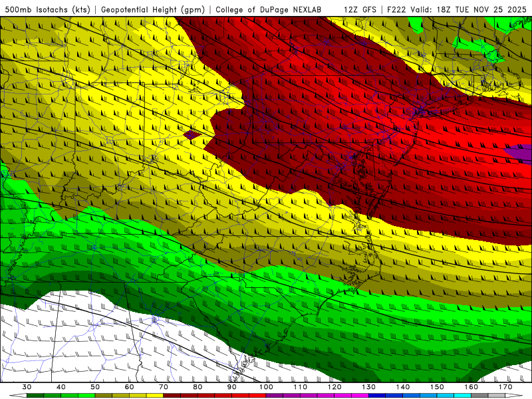This screenshot has height=399, width=532.
Task: Select the cyan 155-160 kt legend swatch
Action: pyautogui.click(x=462, y=396)
